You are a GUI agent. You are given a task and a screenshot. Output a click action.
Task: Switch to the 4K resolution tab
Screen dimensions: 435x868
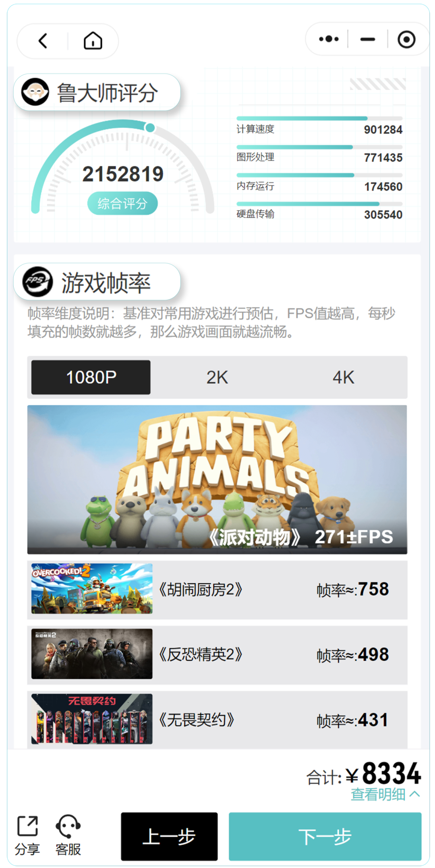(343, 378)
